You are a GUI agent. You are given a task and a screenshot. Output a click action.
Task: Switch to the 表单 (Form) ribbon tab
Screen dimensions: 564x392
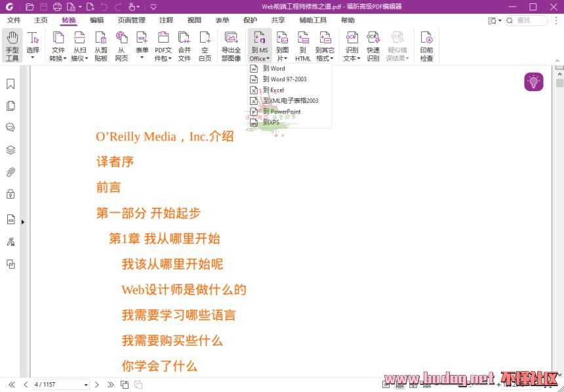[222, 20]
